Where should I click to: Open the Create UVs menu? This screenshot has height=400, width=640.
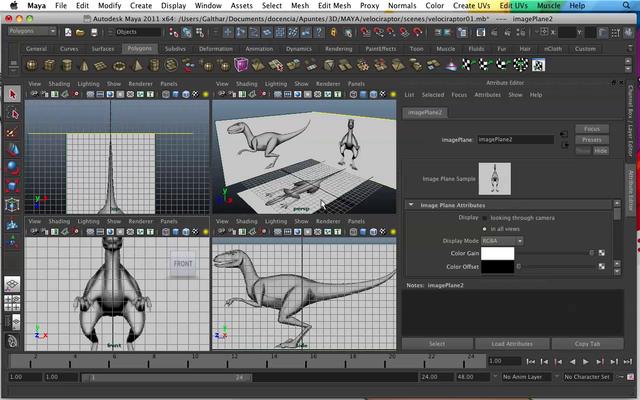click(x=471, y=6)
